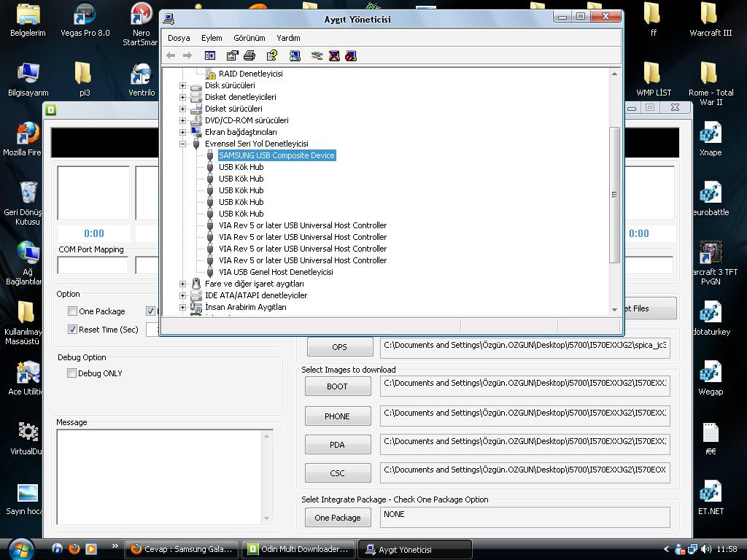747x560 pixels.
Task: Open the Eylem menu
Action: coord(212,38)
